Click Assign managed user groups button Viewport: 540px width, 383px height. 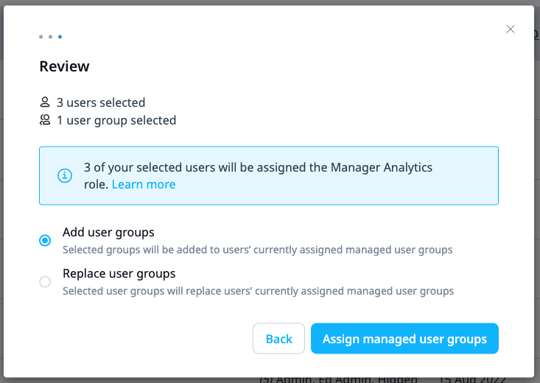point(405,339)
